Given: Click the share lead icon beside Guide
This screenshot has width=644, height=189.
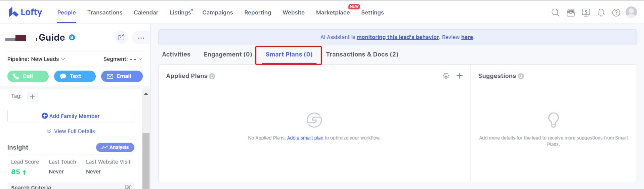Looking at the screenshot, I should tap(121, 37).
